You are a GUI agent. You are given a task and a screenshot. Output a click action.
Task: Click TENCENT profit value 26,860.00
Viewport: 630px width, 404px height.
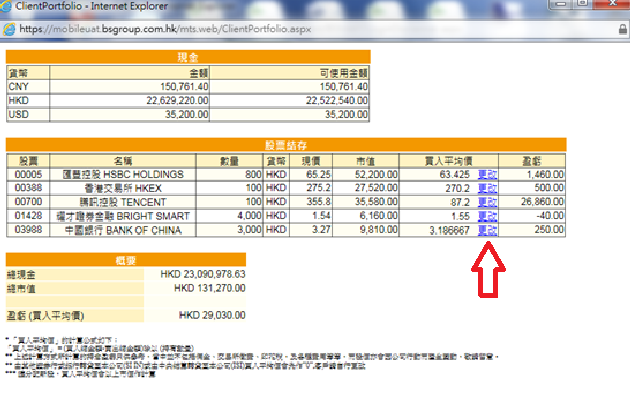(x=542, y=202)
